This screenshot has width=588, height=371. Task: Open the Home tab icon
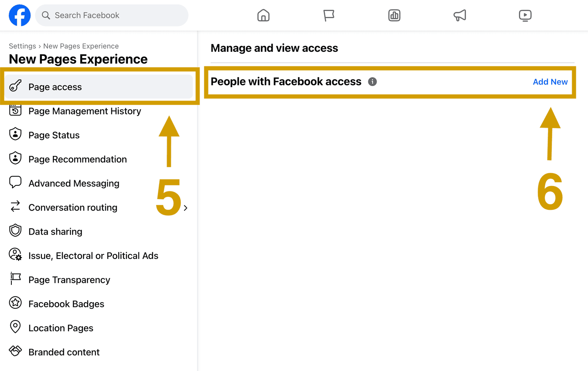tap(263, 15)
